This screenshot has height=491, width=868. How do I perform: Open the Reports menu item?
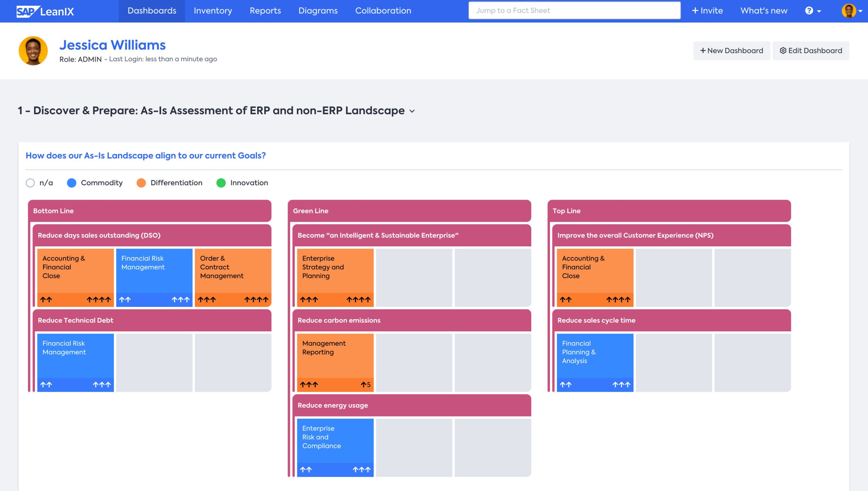(265, 10)
